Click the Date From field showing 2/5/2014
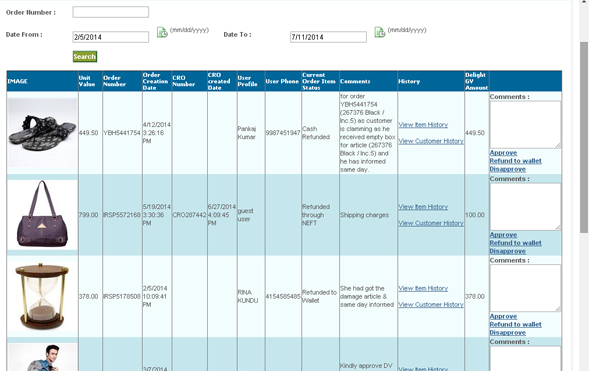This screenshot has width=595, height=371. pyautogui.click(x=111, y=37)
